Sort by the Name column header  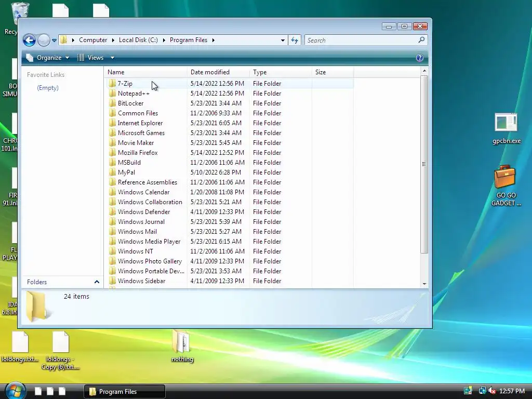pyautogui.click(x=146, y=72)
